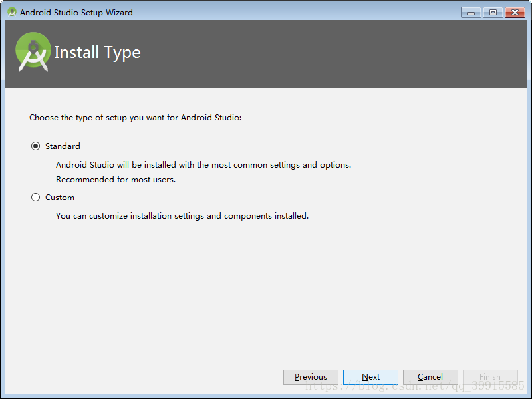
Task: Click the 'Standard' option label
Action: [63, 146]
